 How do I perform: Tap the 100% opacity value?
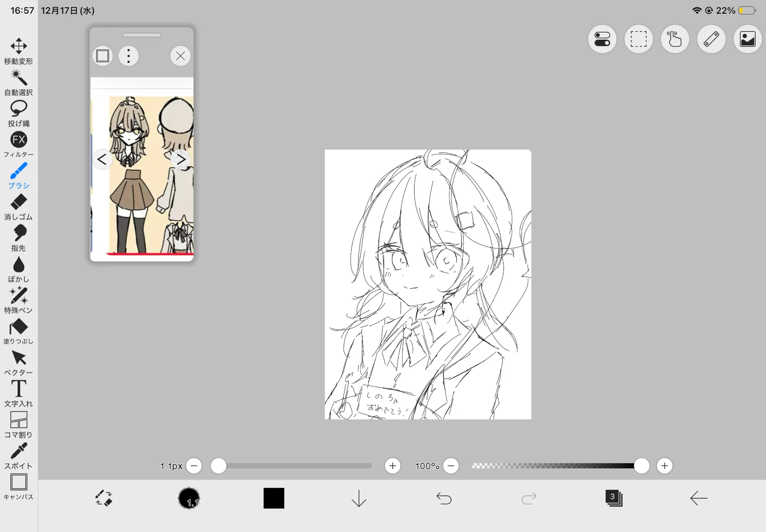click(427, 466)
